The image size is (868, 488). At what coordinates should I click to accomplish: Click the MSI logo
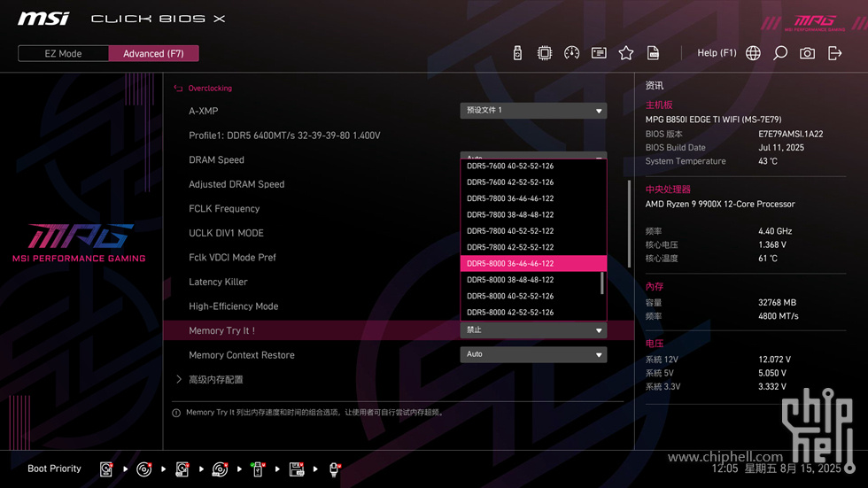pyautogui.click(x=43, y=19)
